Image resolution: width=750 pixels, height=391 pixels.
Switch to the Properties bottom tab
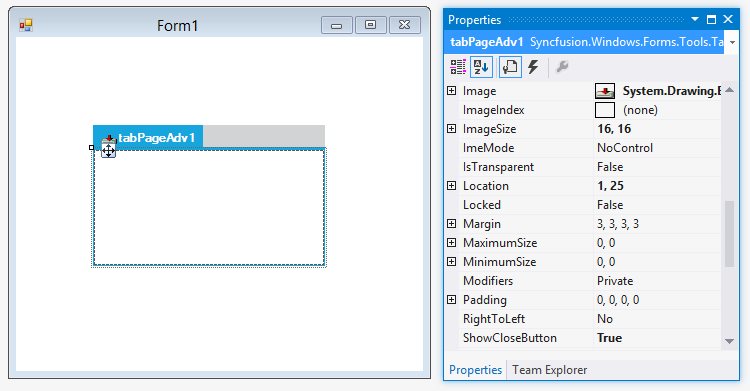coord(475,370)
